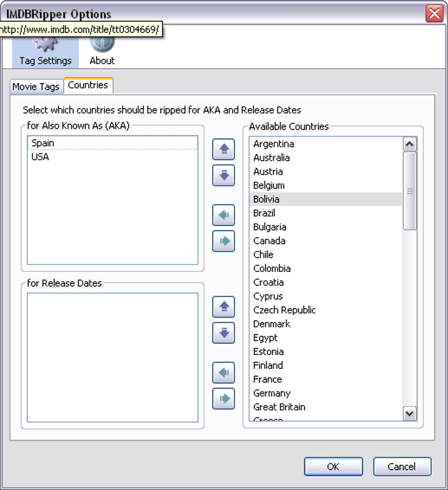Select Spain in the AKA list
This screenshot has width=448, height=490.
43,143
